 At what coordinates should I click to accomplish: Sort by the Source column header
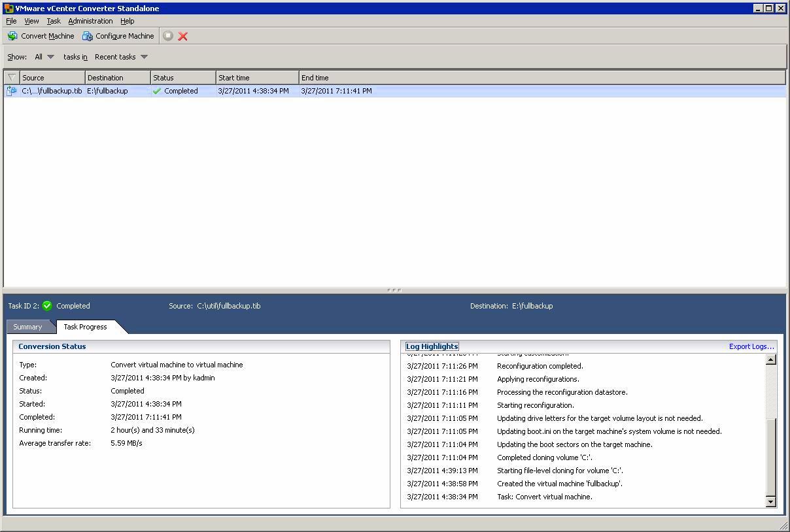52,77
